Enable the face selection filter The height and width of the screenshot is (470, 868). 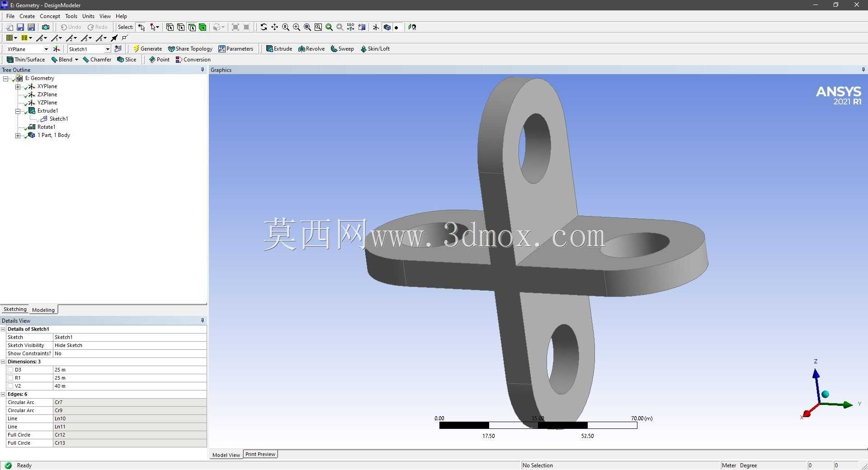192,27
